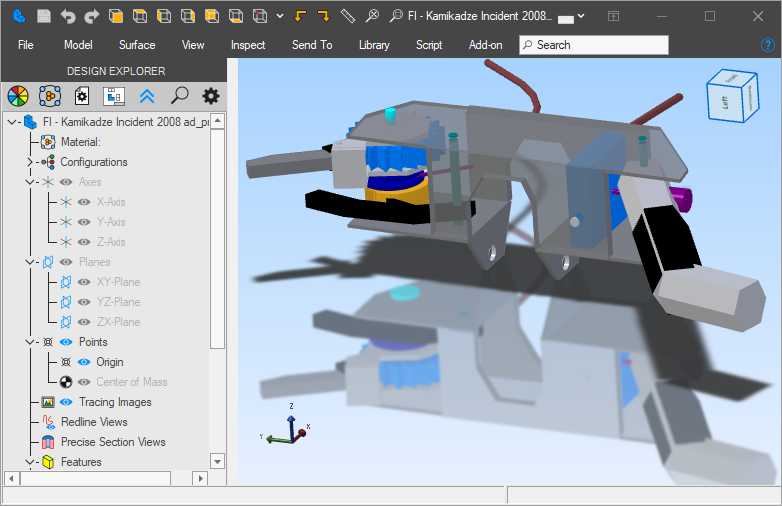Click the view cube in the viewport
Image resolution: width=782 pixels, height=506 pixels.
pos(732,95)
